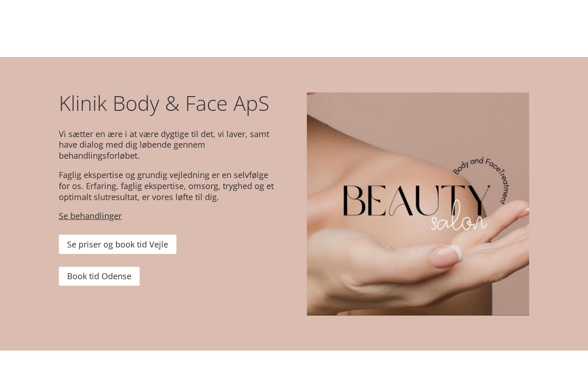
Task: Click the paragraph starting Faglig ekspertise
Action: coord(167,186)
